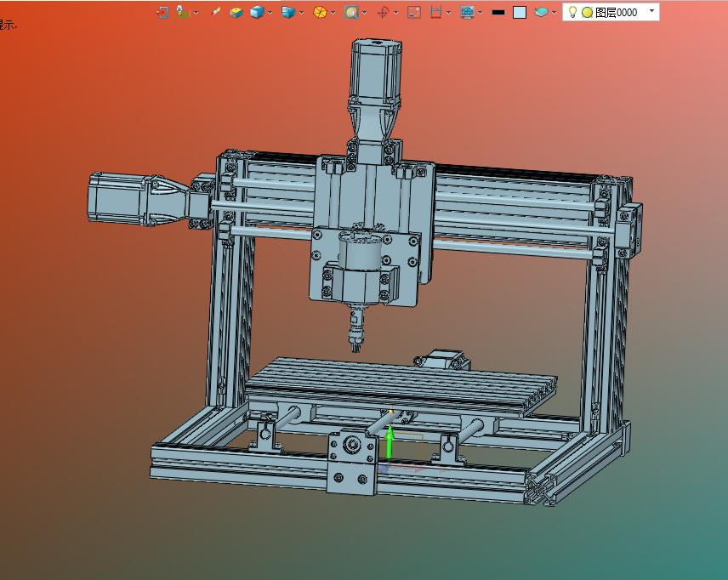Viewport: 728px width, 580px height.
Task: Click the red square frame icon
Action: tap(414, 12)
